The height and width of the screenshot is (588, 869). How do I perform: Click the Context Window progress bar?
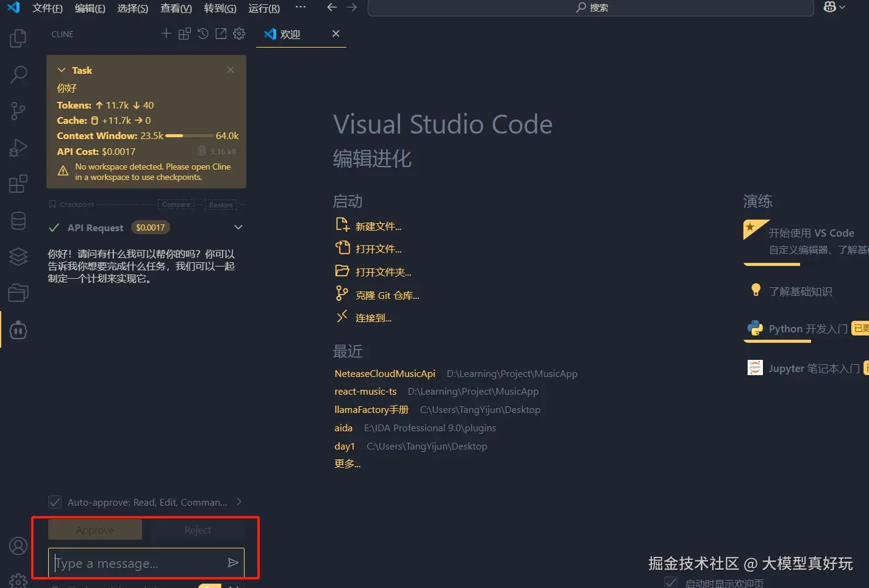[189, 136]
